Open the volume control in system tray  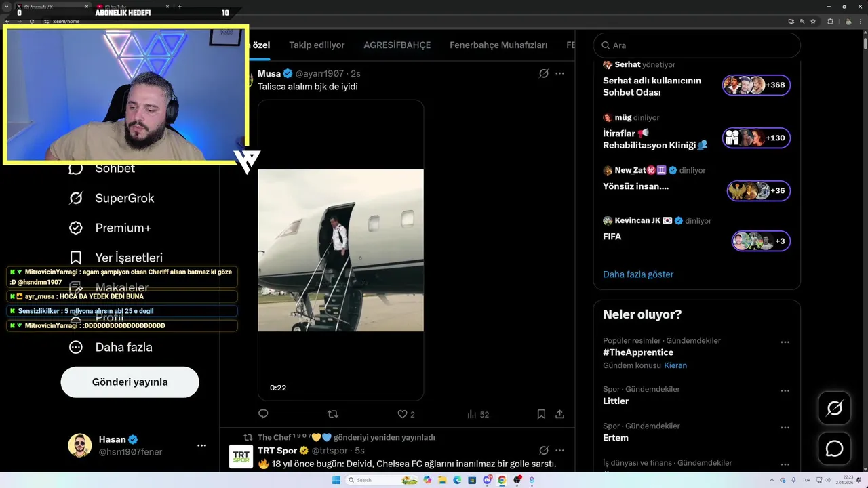pos(827,480)
